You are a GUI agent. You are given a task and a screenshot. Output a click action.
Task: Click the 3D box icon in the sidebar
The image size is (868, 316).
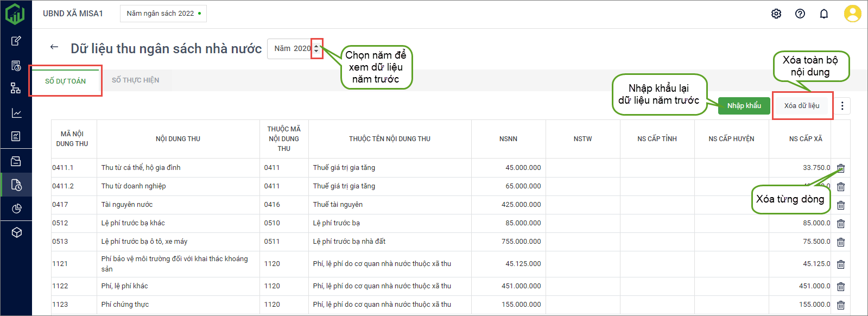(16, 232)
